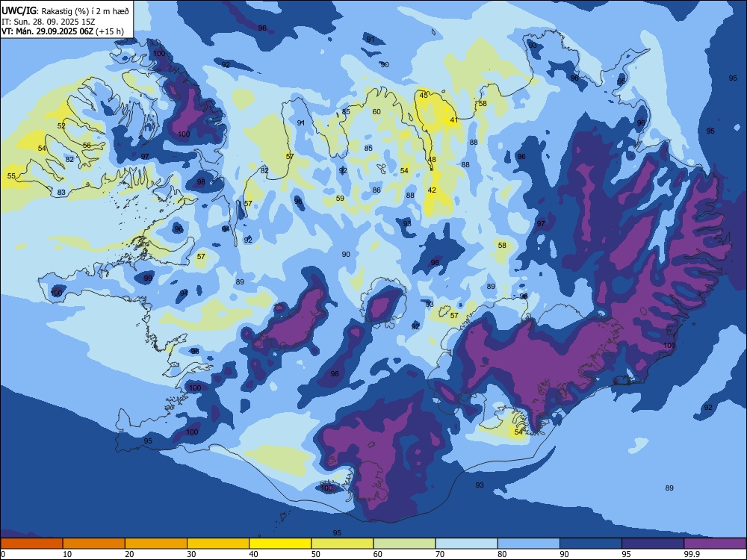Click the '55' value near the west edge
This screenshot has width=747, height=560.
coord(11,175)
